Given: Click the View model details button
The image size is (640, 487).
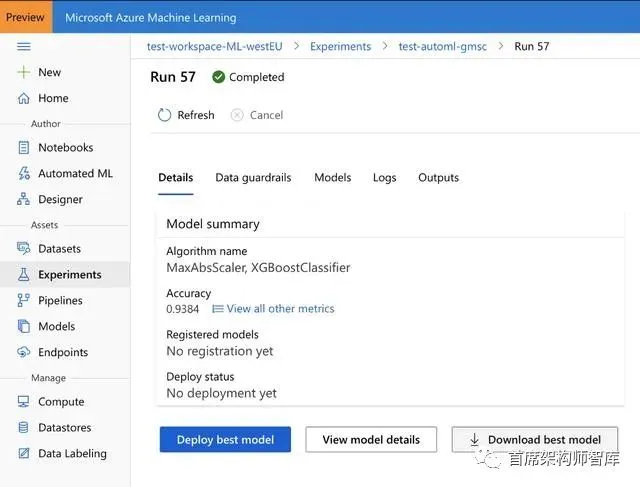Looking at the screenshot, I should click(371, 440).
